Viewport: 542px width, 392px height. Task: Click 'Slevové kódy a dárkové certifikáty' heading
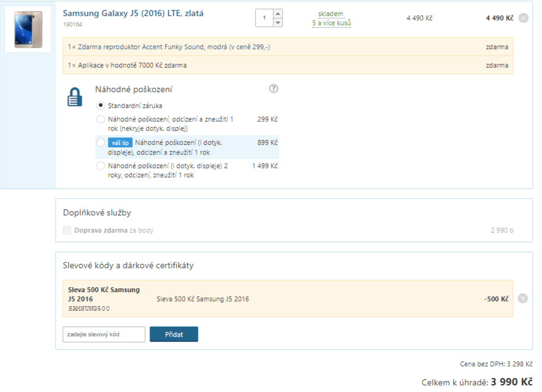(x=128, y=266)
